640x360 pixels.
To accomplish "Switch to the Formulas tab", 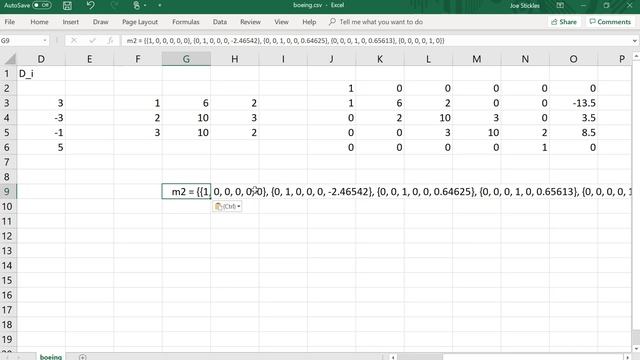I will pyautogui.click(x=186, y=22).
